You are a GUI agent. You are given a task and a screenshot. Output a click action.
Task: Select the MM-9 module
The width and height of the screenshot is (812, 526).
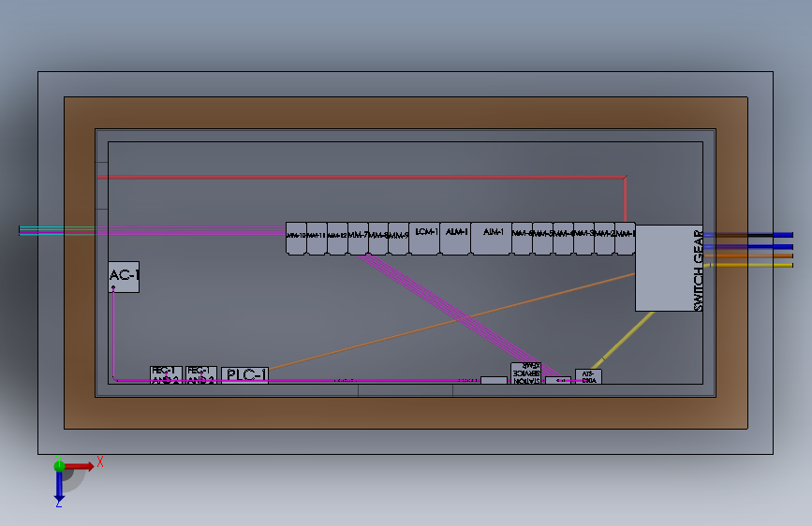click(x=399, y=239)
